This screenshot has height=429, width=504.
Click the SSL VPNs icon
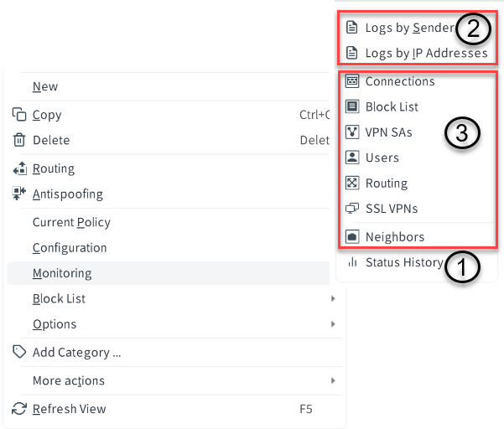[352, 209]
